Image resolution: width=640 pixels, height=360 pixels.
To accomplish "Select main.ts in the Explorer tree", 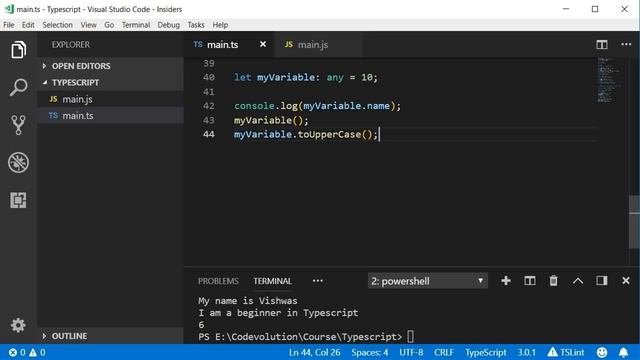I will 111,116.
